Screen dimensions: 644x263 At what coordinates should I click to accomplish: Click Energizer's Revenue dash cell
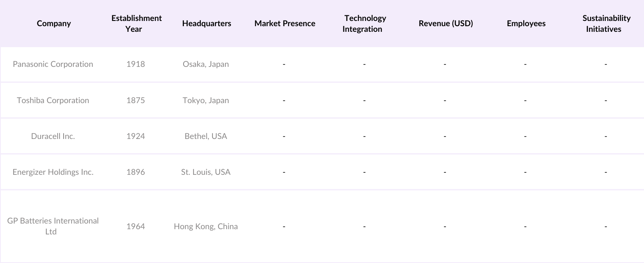coord(445,172)
